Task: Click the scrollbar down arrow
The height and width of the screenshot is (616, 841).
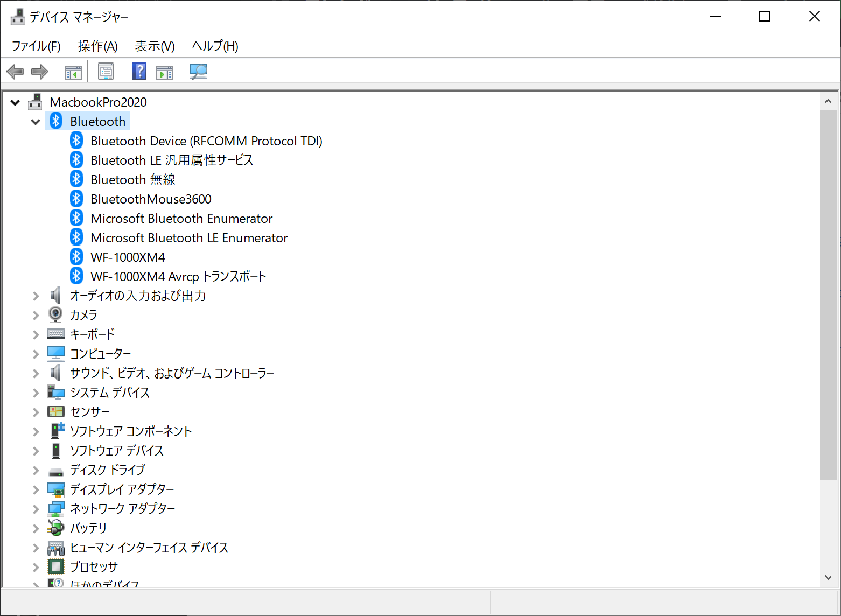Action: coord(828,577)
